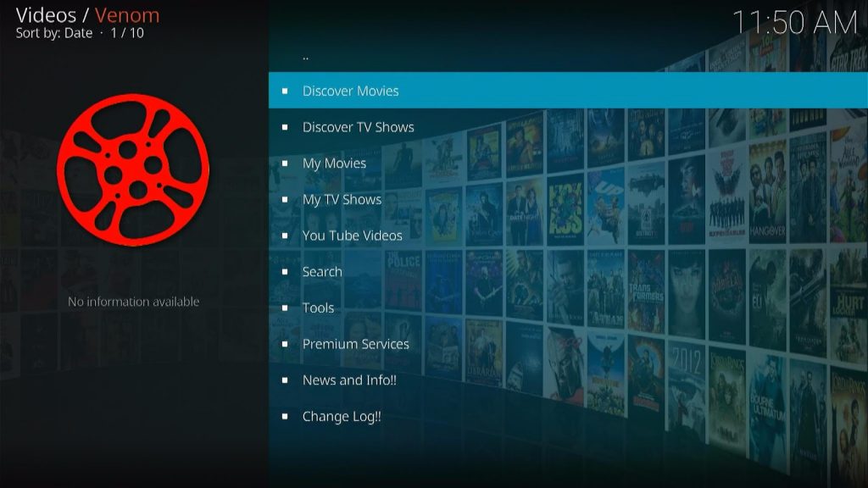Open the Discover Movies menu entry
Image resolution: width=868 pixels, height=488 pixels.
(x=568, y=90)
